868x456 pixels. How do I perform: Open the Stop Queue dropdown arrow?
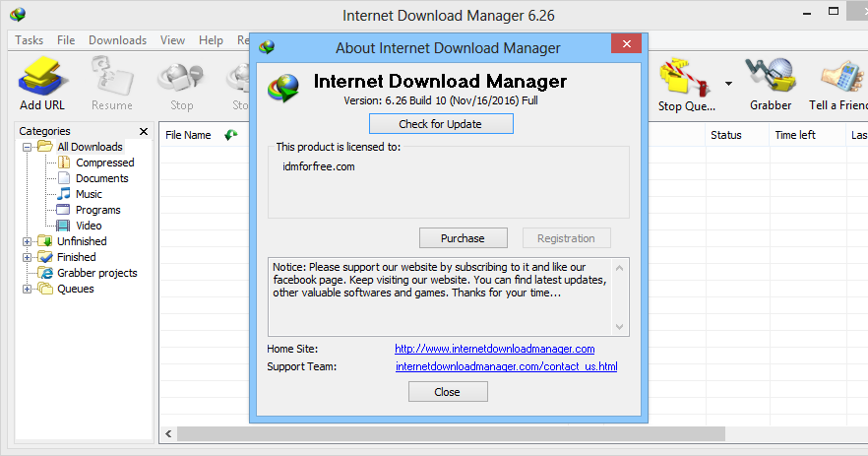728,84
